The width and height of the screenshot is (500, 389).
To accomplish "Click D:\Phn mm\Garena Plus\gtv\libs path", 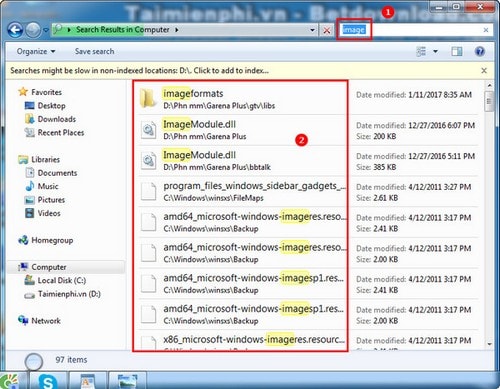I will tap(219, 106).
